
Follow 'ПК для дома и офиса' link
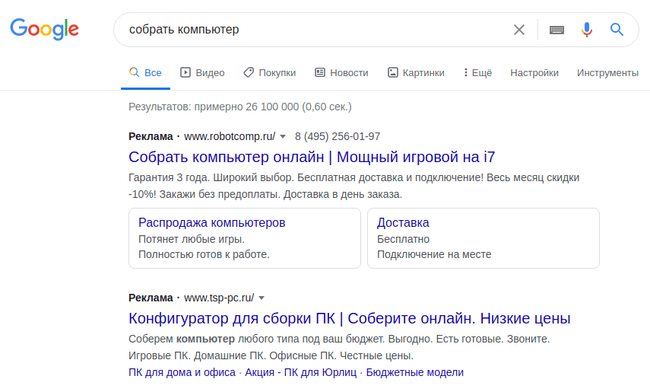click(182, 372)
